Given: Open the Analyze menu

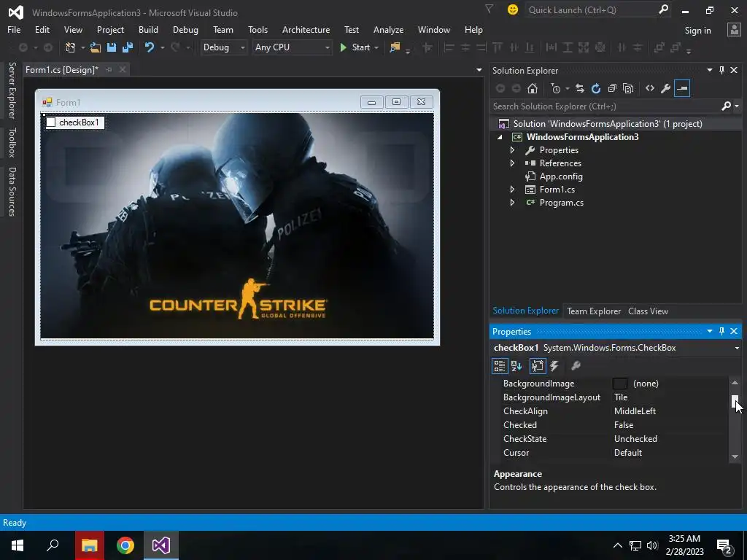Looking at the screenshot, I should coord(388,29).
